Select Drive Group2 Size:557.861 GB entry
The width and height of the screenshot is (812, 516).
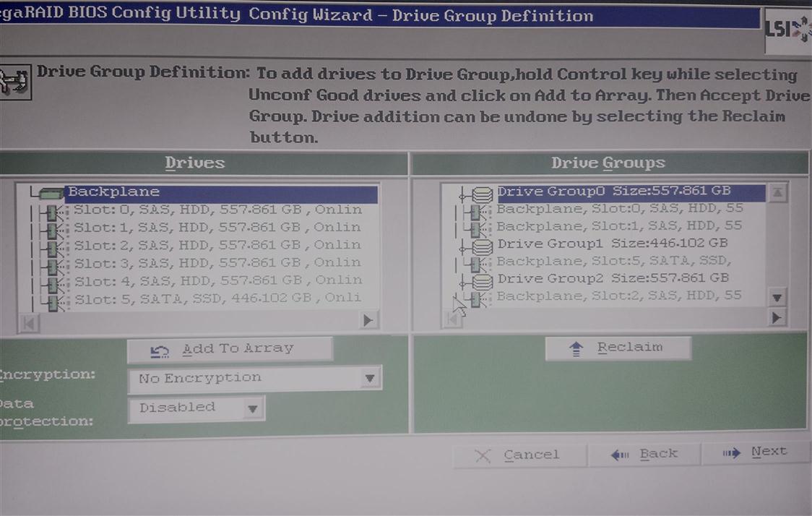(x=613, y=278)
